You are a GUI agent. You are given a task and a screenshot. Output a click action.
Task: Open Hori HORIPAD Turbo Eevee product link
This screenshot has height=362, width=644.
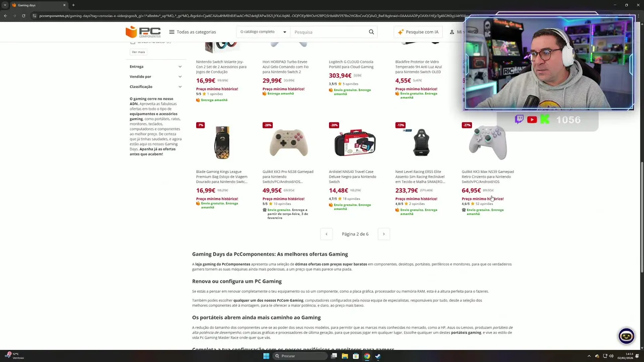click(x=286, y=66)
